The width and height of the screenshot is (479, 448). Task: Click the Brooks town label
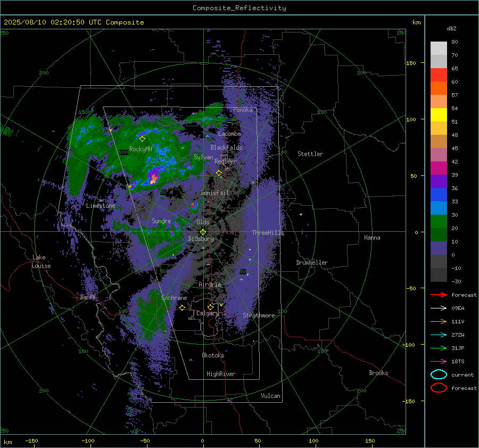(378, 373)
